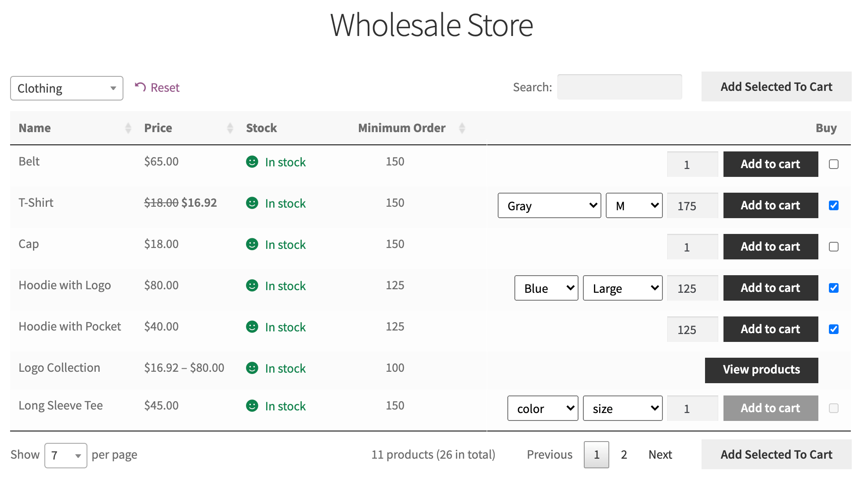Go to pagination page 2

pos(624,455)
